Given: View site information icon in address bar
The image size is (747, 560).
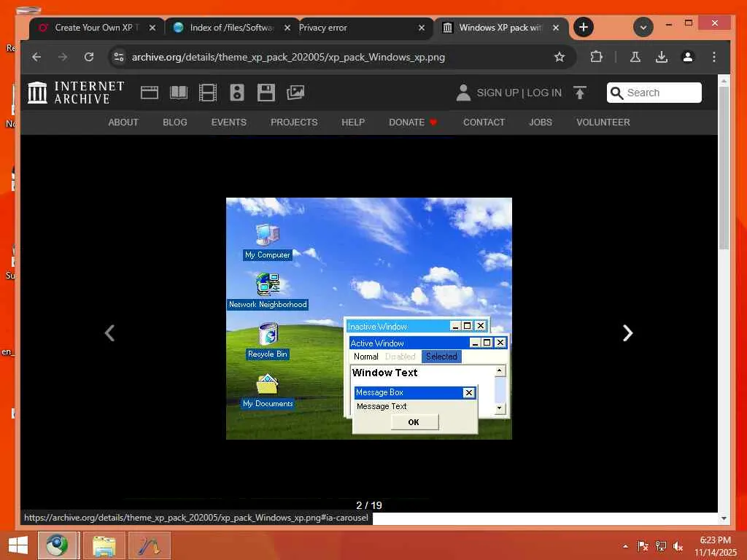Looking at the screenshot, I should point(119,57).
